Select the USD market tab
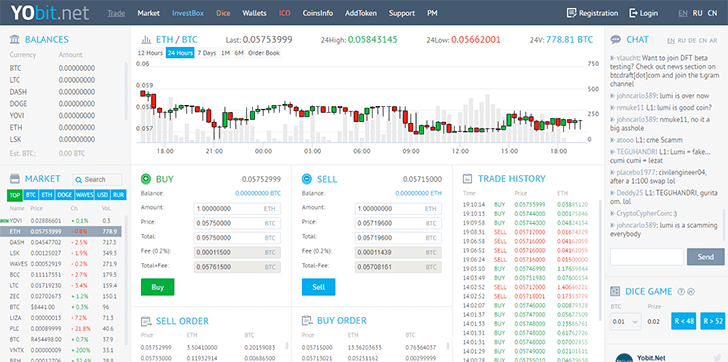 click(103, 195)
